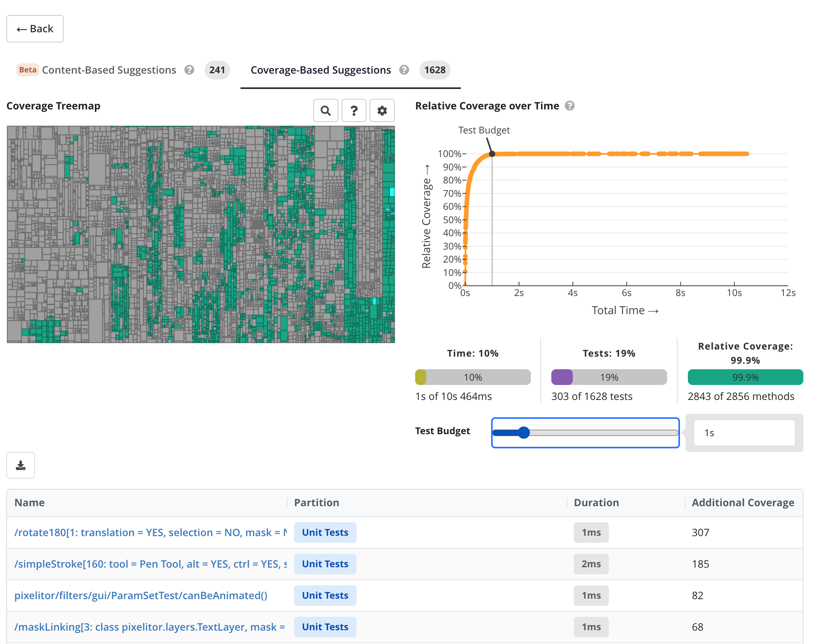This screenshot has height=644, width=813.
Task: Open the /maskLinking[3: TextLayer test link
Action: 150,627
